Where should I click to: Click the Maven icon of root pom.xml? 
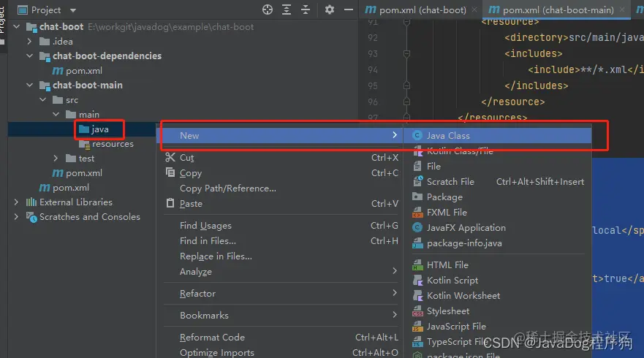[x=45, y=188]
